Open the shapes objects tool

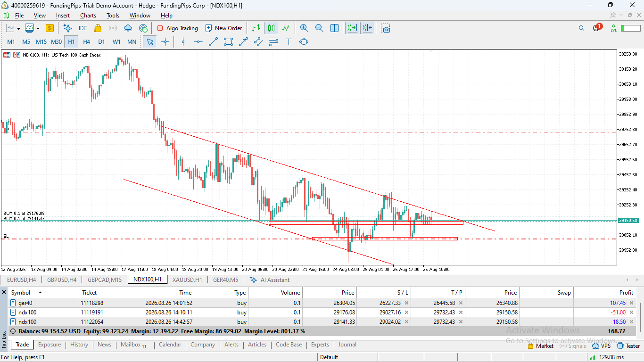pos(304,41)
